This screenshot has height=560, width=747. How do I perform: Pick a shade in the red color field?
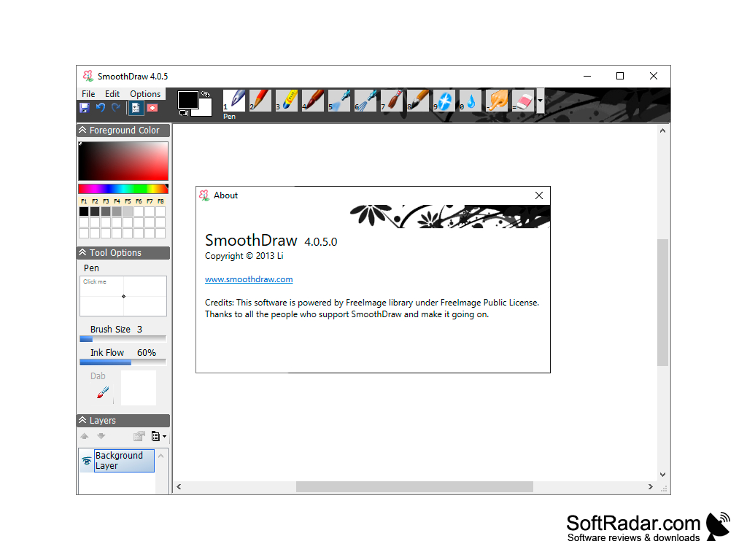123,161
